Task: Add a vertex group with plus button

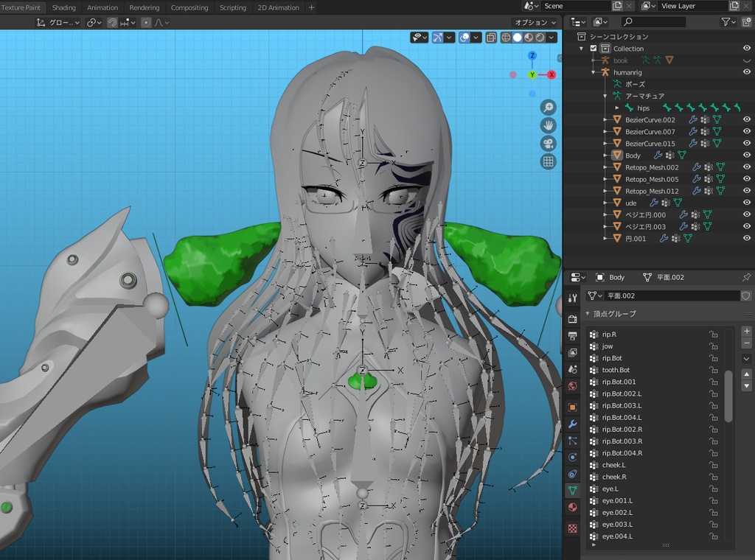Action: (x=746, y=332)
